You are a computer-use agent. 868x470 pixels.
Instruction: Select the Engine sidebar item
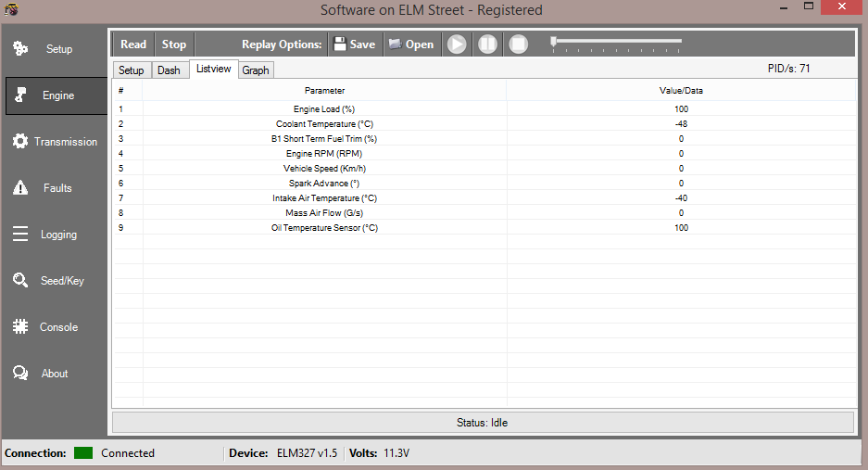[57, 95]
